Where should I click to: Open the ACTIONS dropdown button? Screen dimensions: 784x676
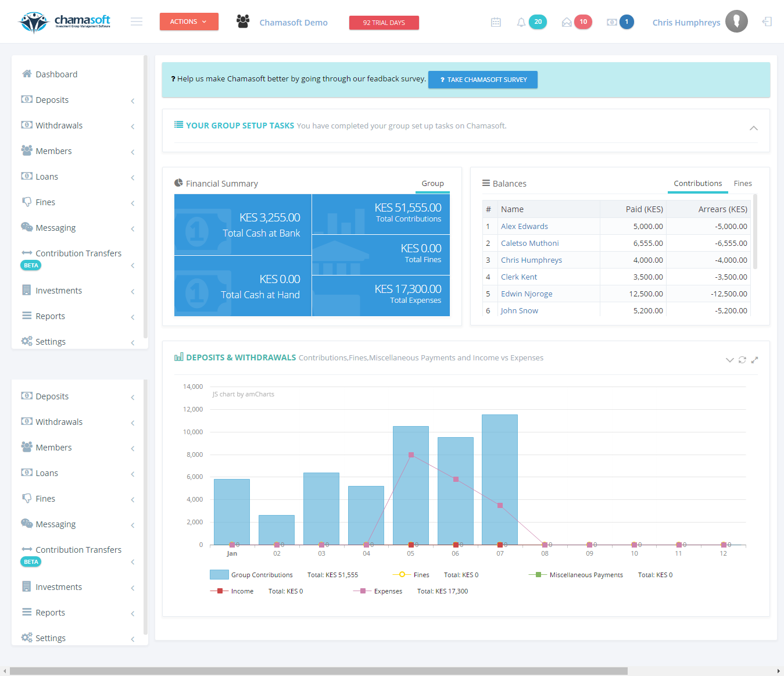pos(189,22)
